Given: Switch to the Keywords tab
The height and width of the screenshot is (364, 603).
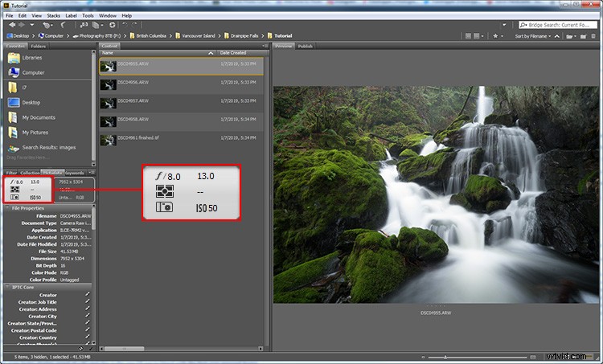Looking at the screenshot, I should (x=75, y=172).
